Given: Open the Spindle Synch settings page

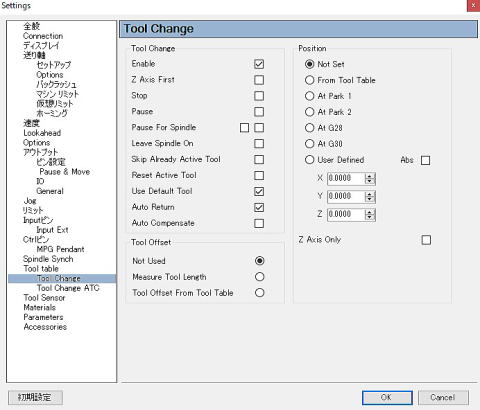Looking at the screenshot, I should (x=48, y=259).
